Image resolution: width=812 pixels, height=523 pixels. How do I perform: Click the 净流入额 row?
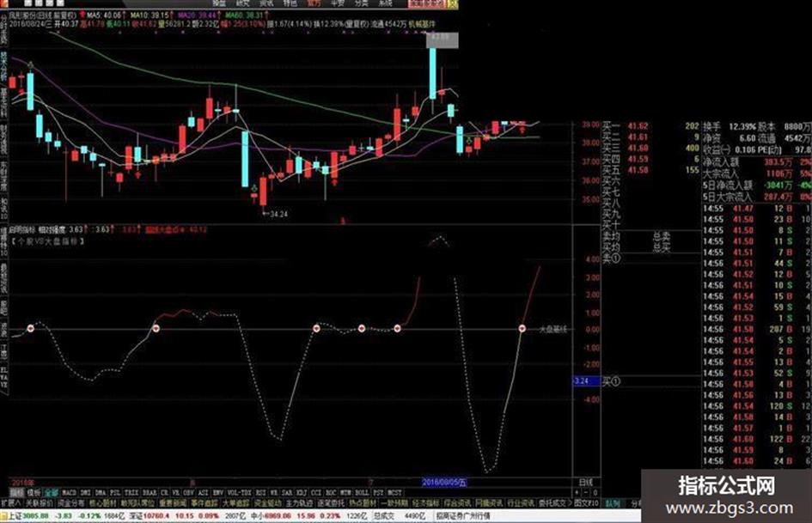pos(756,162)
